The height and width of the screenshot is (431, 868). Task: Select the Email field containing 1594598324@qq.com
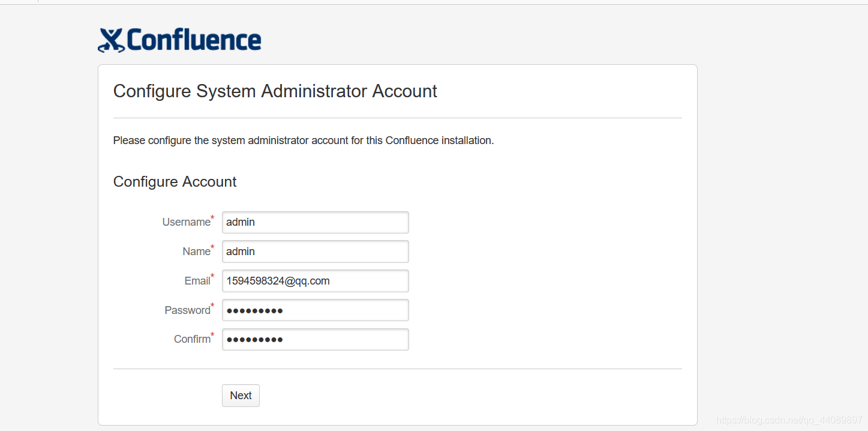(316, 281)
